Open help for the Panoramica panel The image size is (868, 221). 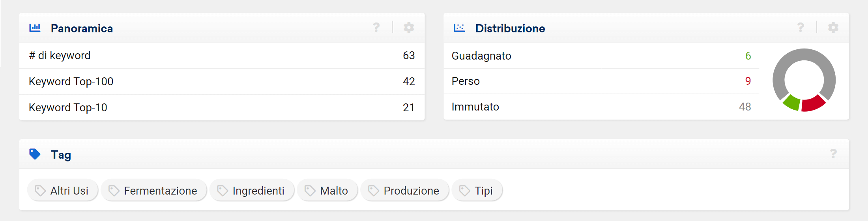pyautogui.click(x=376, y=27)
